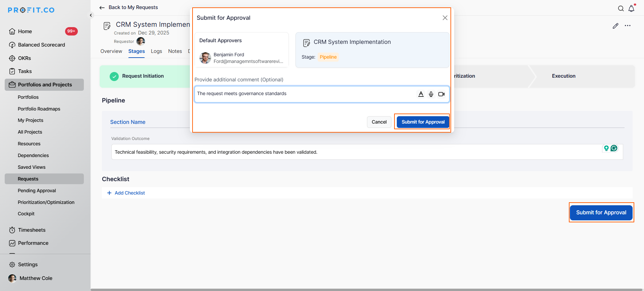644x291 pixels.
Task: Close the Submit for Approval dialog
Action: 445,18
